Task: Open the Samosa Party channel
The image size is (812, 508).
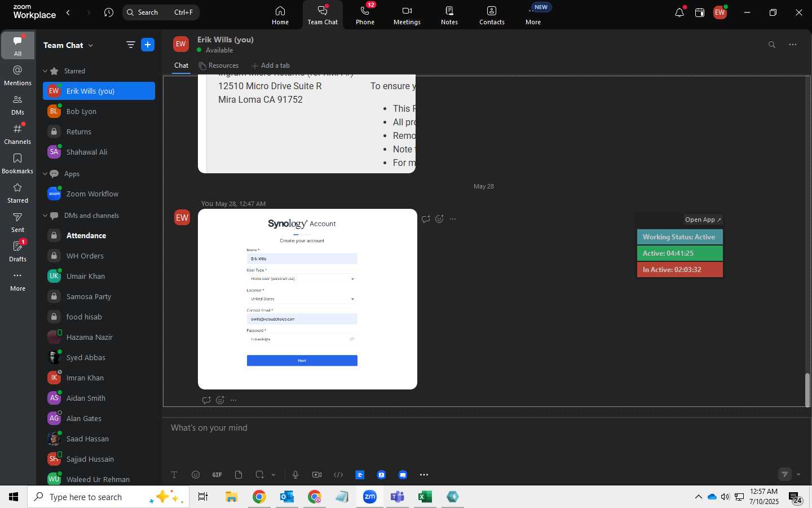Action: pyautogui.click(x=99, y=296)
